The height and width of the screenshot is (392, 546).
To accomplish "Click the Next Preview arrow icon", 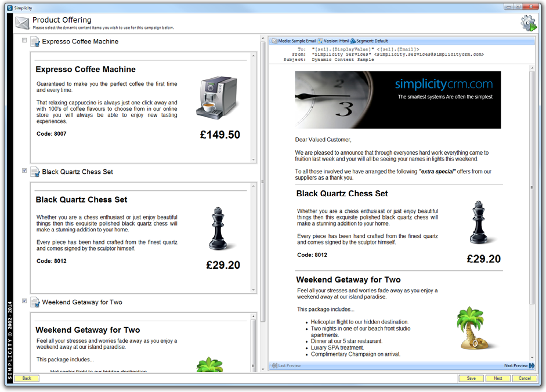I will [x=531, y=365].
